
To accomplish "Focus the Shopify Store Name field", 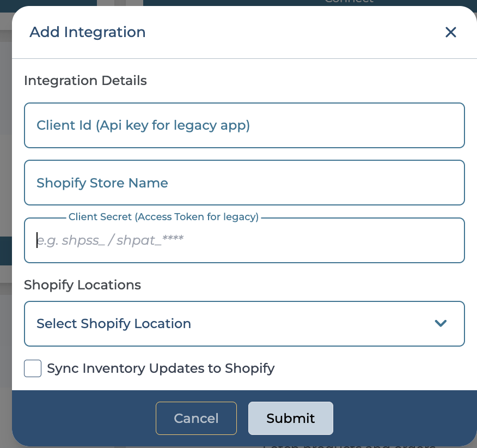I will tap(244, 183).
